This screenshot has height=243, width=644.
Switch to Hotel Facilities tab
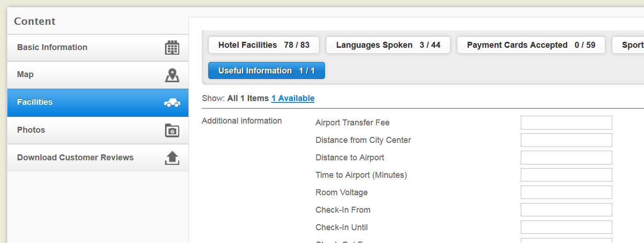point(264,45)
